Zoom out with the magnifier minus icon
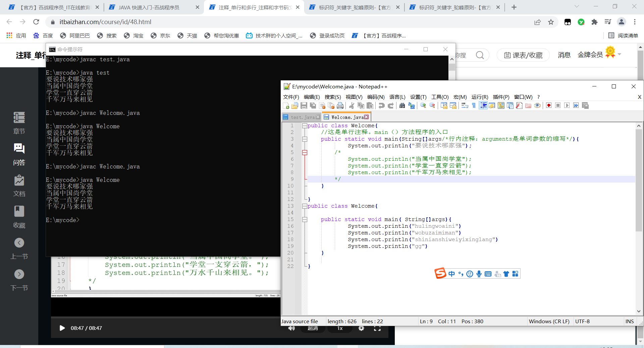The width and height of the screenshot is (644, 348). tap(432, 106)
